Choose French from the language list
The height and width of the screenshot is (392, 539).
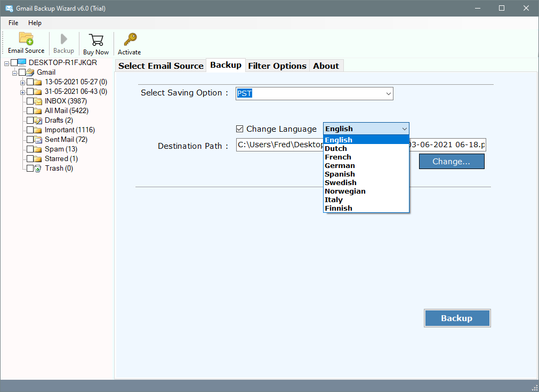click(366, 157)
